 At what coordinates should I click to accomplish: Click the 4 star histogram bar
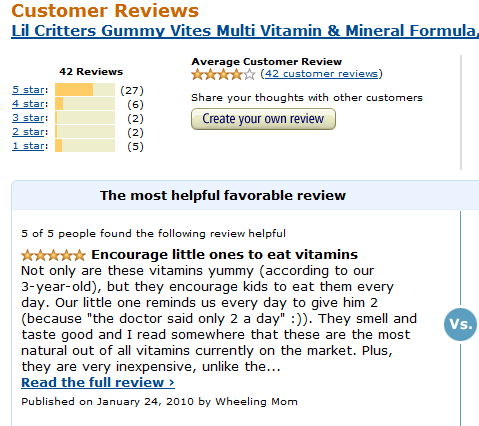pyautogui.click(x=85, y=104)
